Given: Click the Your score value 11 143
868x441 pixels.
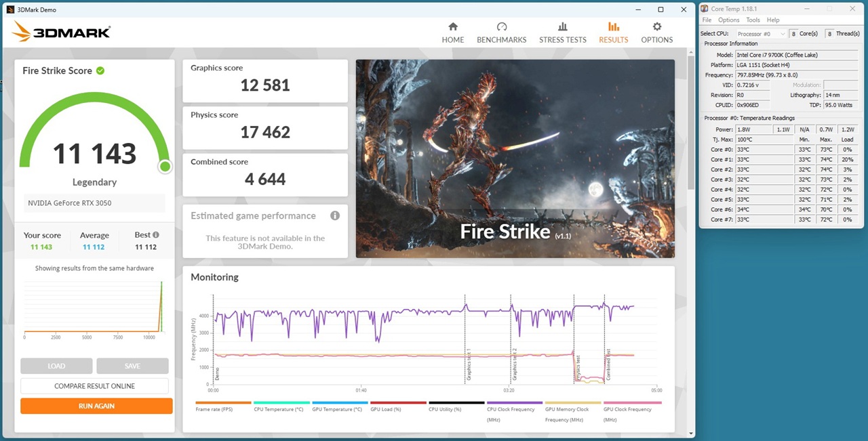Looking at the screenshot, I should click(x=41, y=247).
